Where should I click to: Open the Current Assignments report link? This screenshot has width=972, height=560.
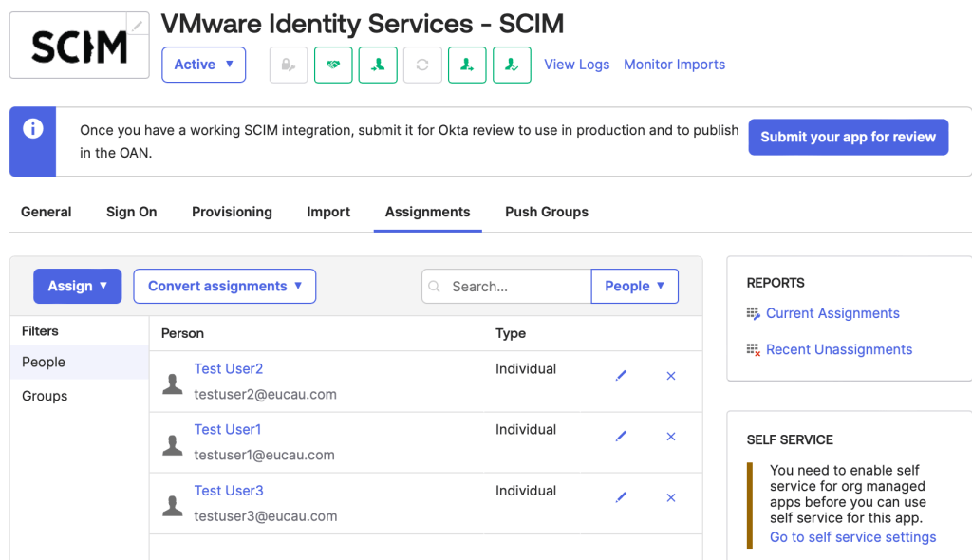point(832,313)
